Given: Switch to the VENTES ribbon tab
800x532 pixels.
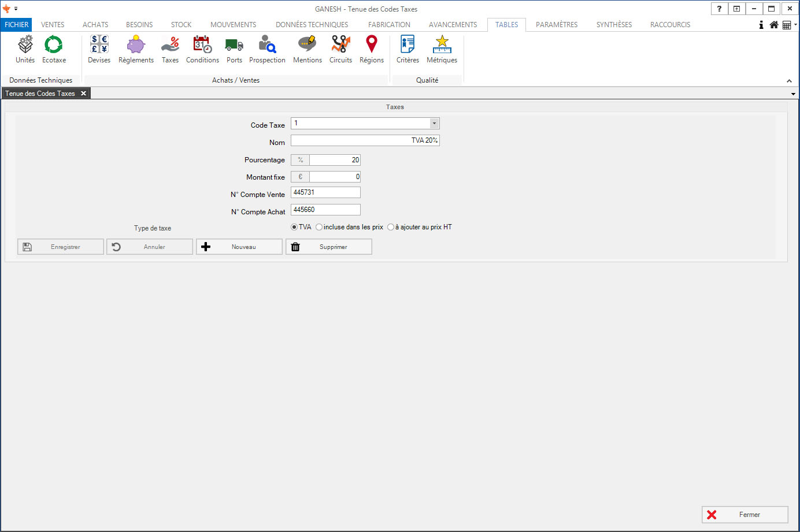Looking at the screenshot, I should point(53,25).
